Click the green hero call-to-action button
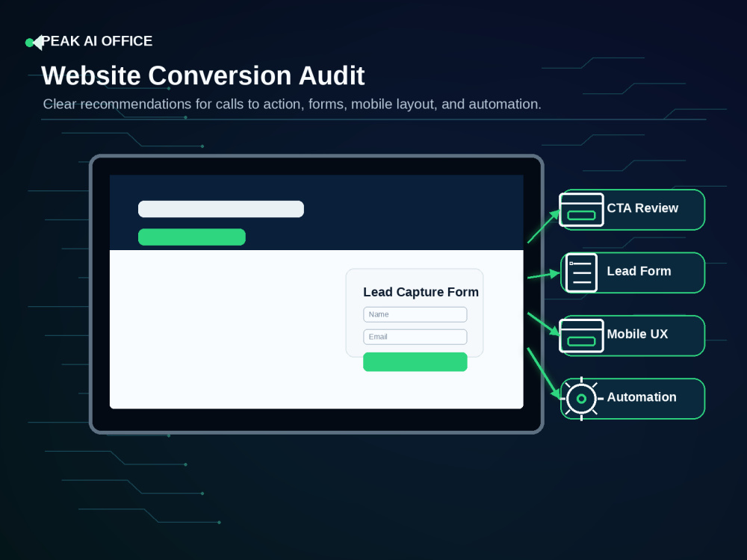The image size is (747, 560). point(191,237)
